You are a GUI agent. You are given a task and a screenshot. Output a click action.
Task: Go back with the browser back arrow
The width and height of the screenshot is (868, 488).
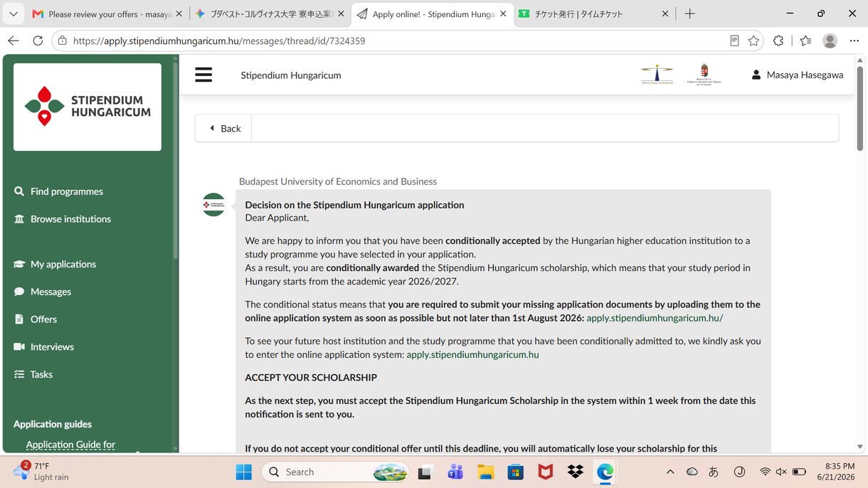tap(14, 41)
